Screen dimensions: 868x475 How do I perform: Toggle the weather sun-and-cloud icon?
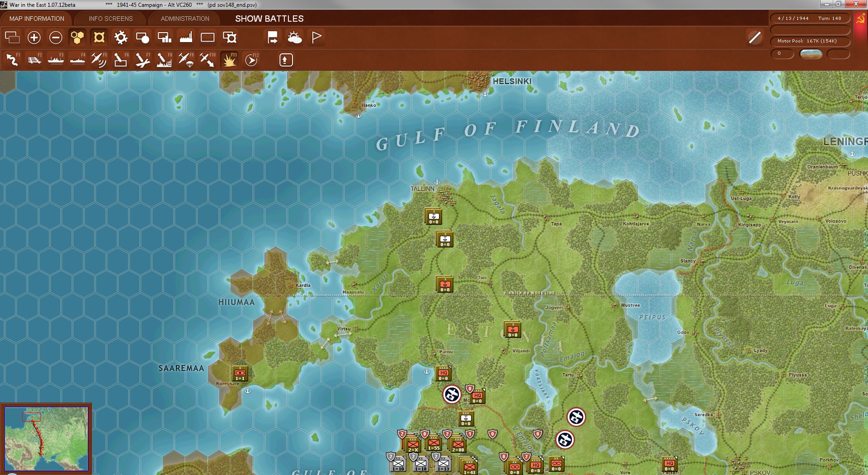pyautogui.click(x=294, y=37)
